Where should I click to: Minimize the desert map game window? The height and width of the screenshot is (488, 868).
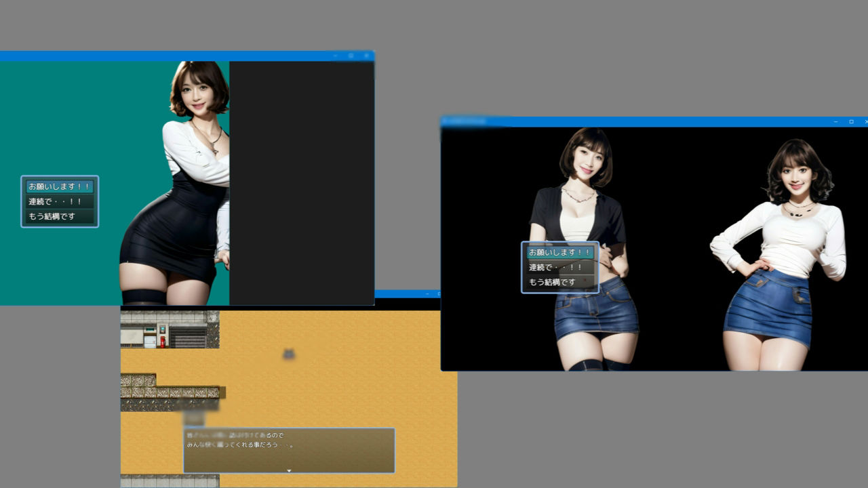(x=427, y=294)
